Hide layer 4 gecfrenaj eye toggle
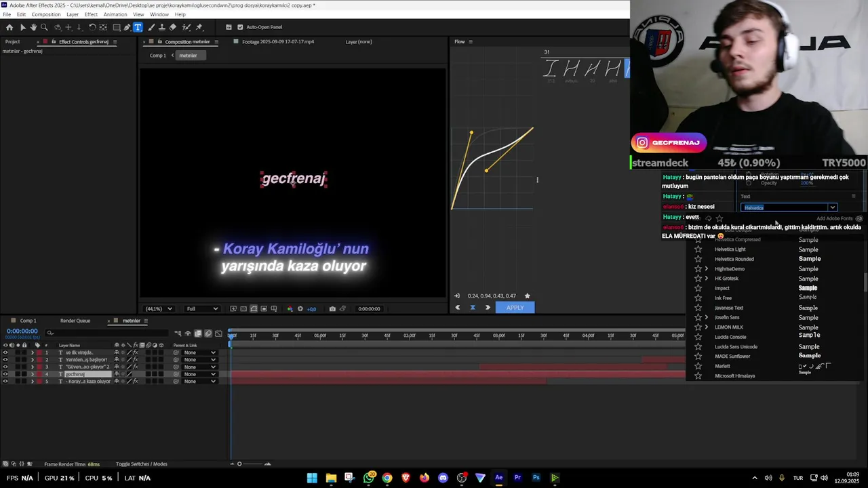The height and width of the screenshot is (488, 868). [5, 374]
